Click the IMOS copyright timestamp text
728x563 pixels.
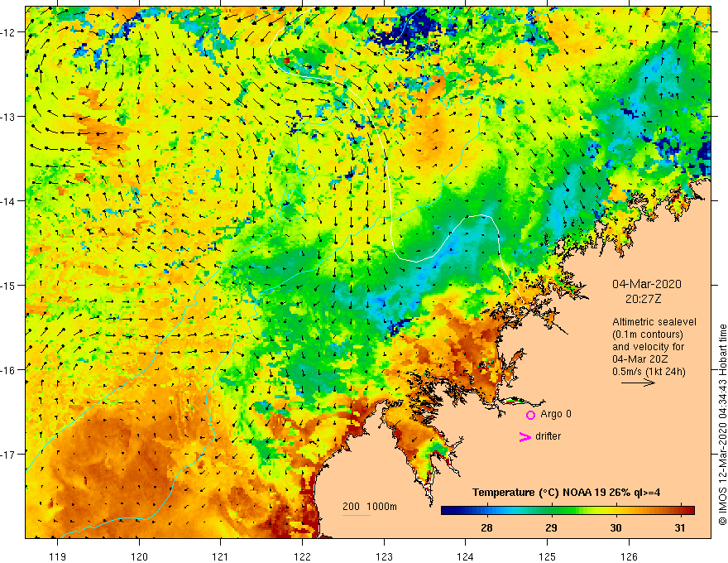(x=722, y=425)
